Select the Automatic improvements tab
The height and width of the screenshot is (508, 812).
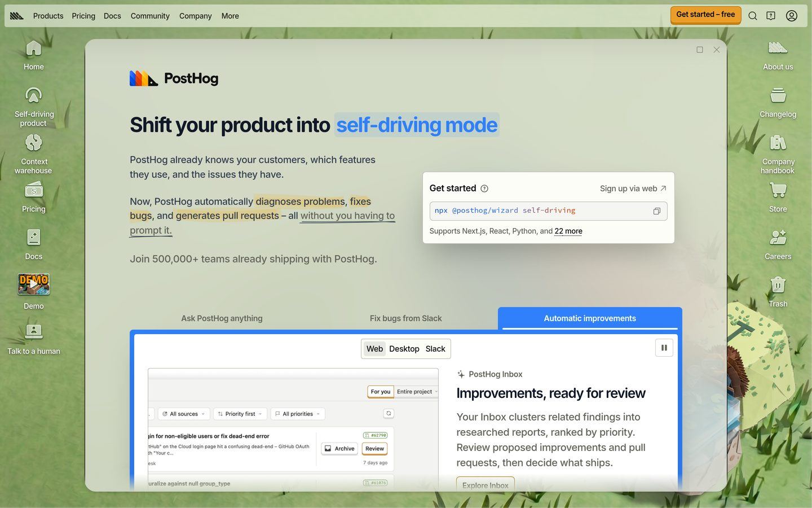(590, 318)
